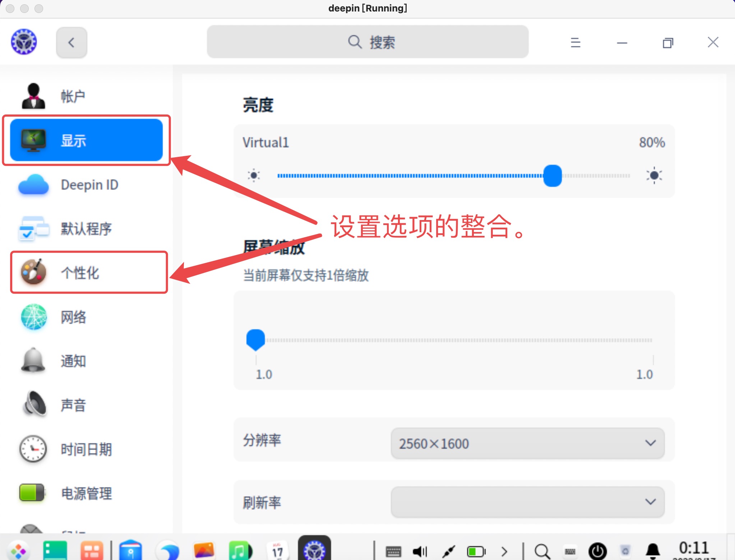Image resolution: width=735 pixels, height=560 pixels.
Task: Expand the 分辨率 resolution dropdown
Action: coord(527,443)
